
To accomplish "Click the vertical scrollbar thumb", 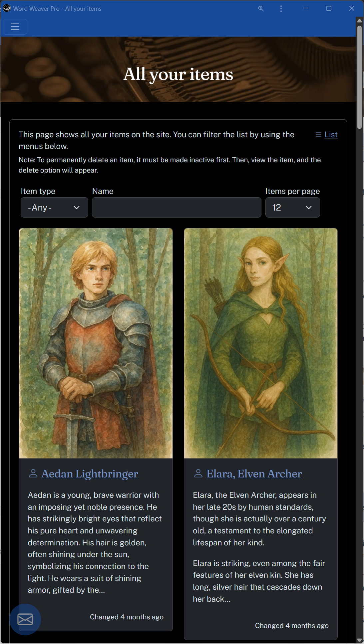I will [359, 77].
